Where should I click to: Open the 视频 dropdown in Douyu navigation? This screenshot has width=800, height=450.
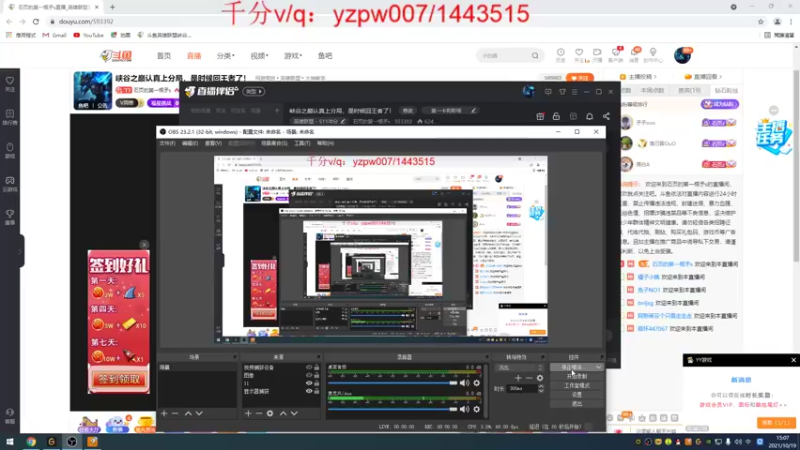point(259,56)
